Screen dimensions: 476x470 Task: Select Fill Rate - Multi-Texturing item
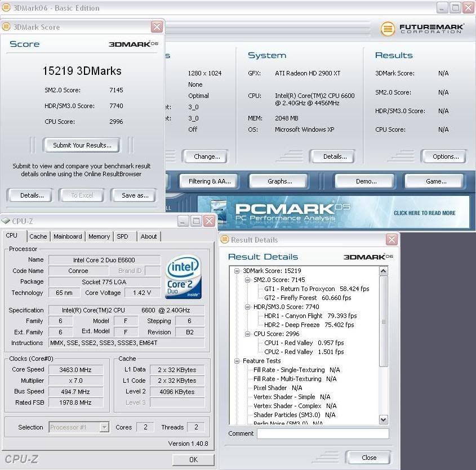(x=295, y=379)
